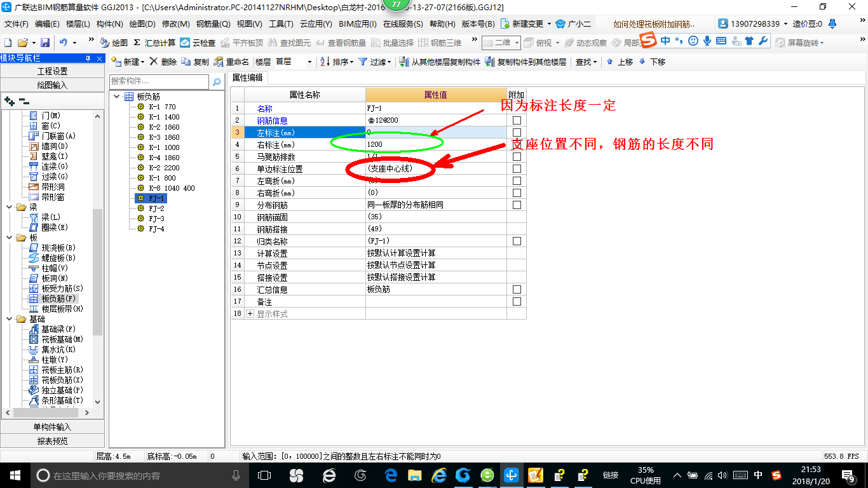
Task: Select 现浇板(B) slab type
Action: [53, 248]
